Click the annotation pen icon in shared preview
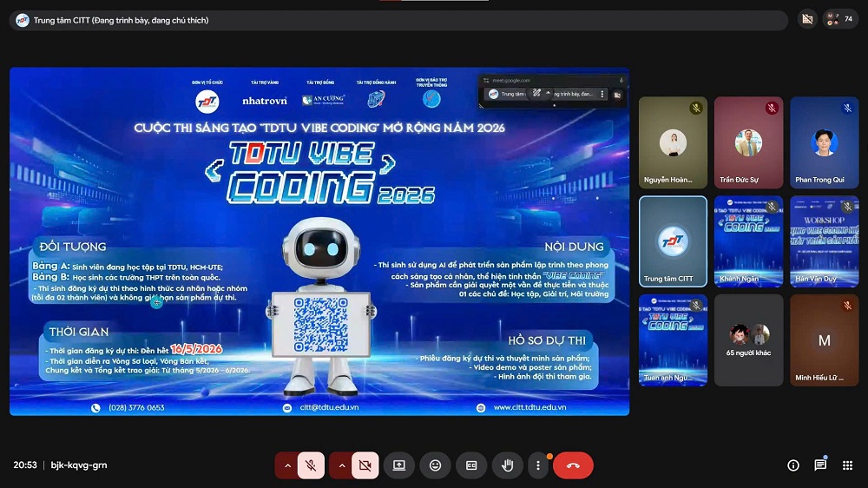This screenshot has height=488, width=868. coord(536,94)
